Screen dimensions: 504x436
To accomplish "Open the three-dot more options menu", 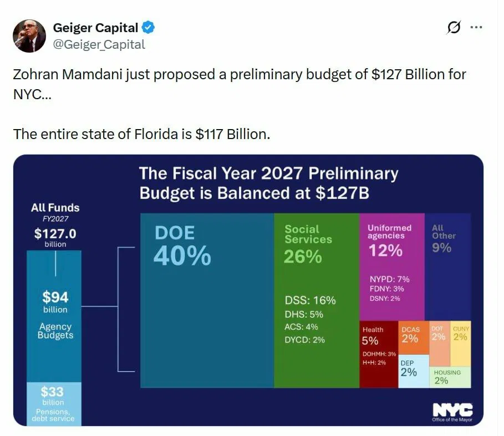I will tap(476, 27).
